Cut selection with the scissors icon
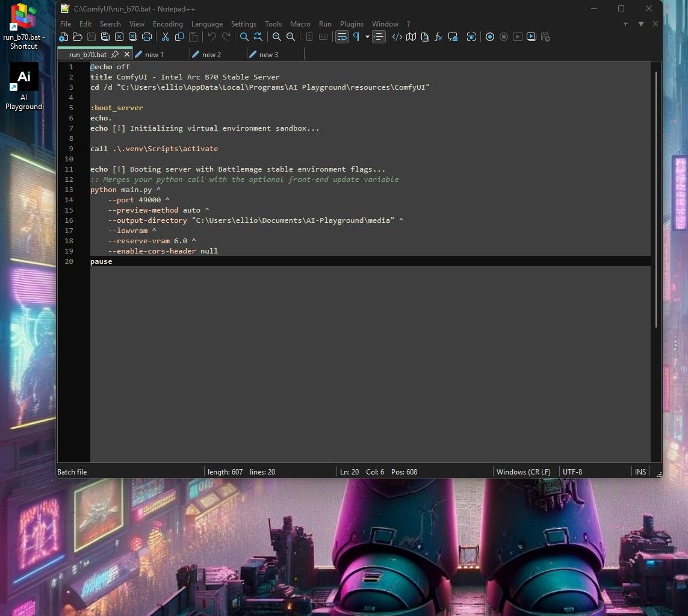Image resolution: width=688 pixels, height=616 pixels. [x=166, y=37]
